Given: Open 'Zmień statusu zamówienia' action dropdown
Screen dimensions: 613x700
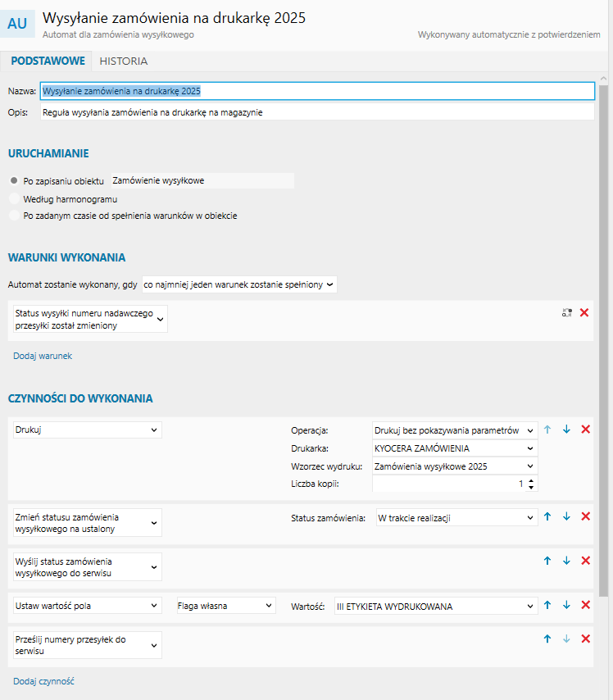Looking at the screenshot, I should point(88,523).
